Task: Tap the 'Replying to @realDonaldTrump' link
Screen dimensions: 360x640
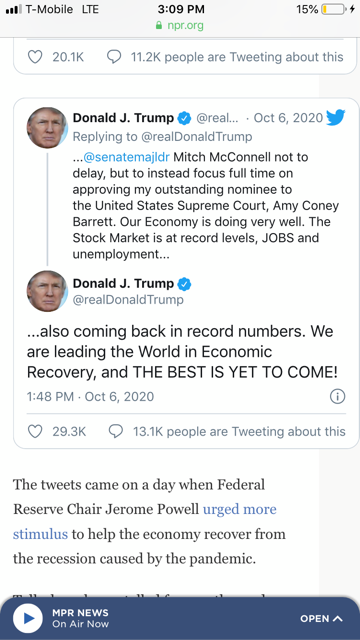Action: pyautogui.click(x=162, y=136)
